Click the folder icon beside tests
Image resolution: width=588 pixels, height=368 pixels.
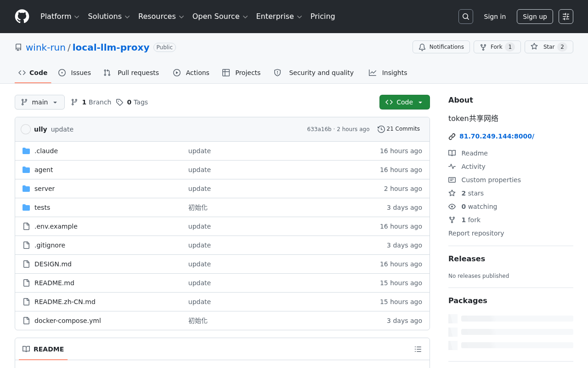[x=26, y=207]
